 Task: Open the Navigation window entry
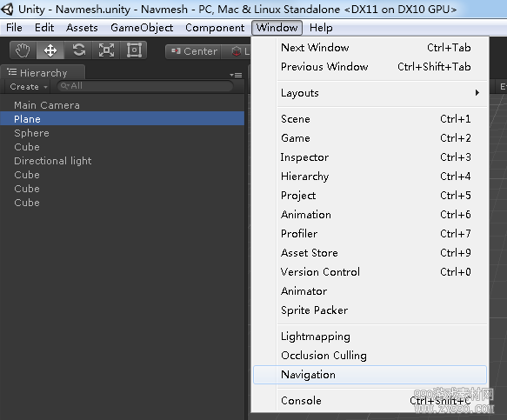point(370,375)
